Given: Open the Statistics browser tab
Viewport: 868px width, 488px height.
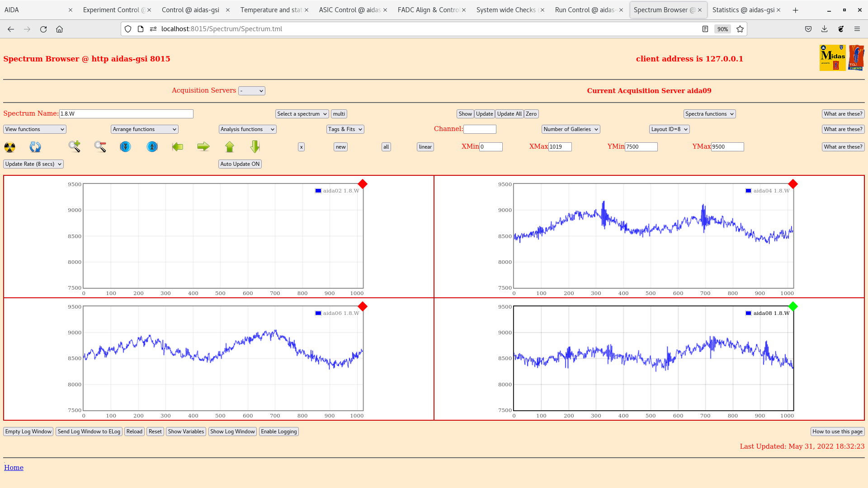Looking at the screenshot, I should click(743, 10).
